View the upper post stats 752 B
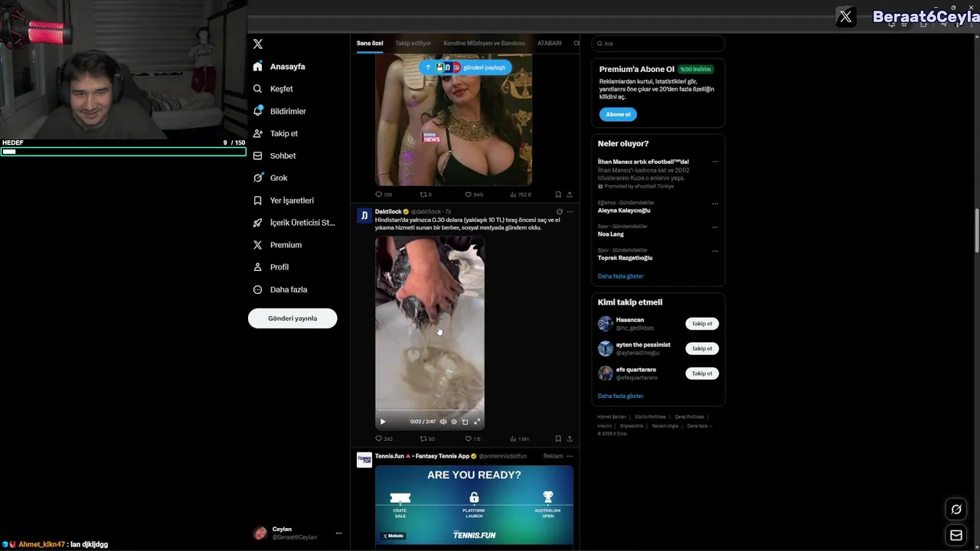The image size is (980, 551). [521, 194]
